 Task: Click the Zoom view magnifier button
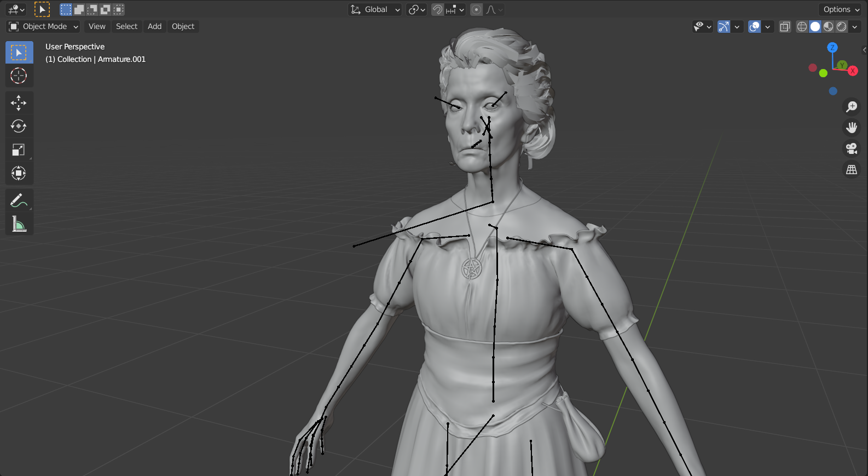click(x=852, y=106)
